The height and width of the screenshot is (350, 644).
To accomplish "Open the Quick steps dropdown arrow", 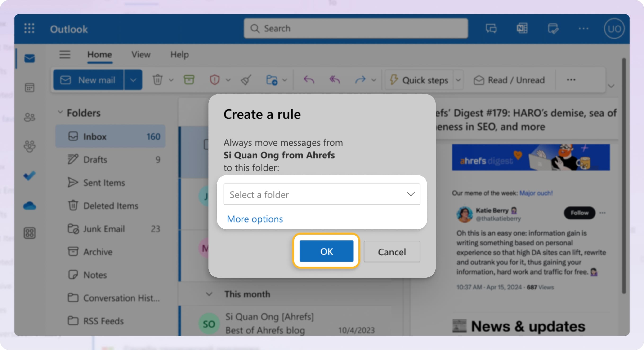I will pos(459,80).
